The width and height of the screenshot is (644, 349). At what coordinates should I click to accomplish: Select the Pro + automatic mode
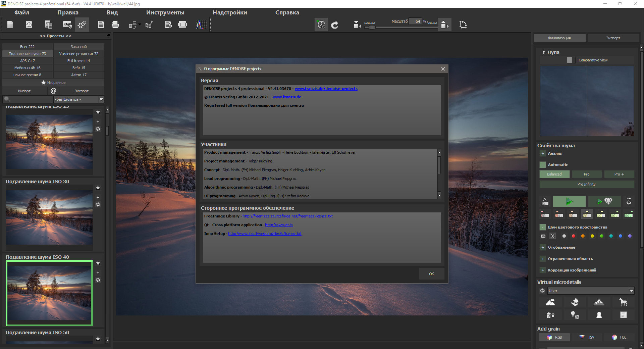(619, 174)
